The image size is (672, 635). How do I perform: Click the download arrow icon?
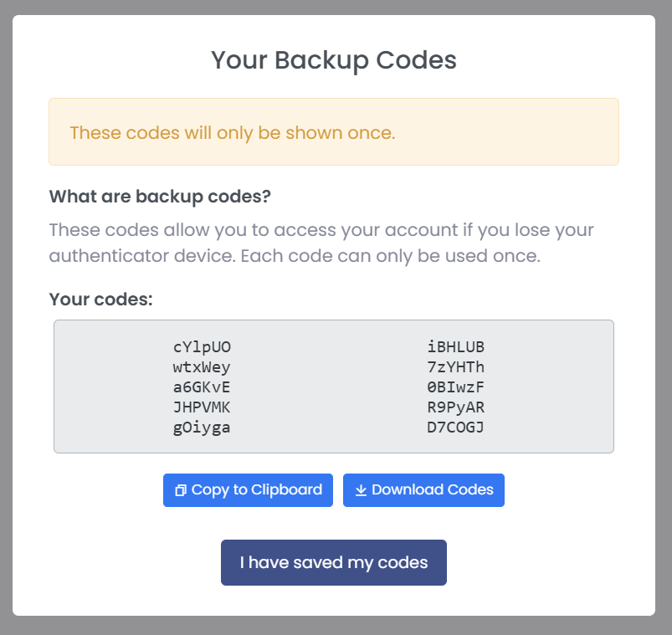click(361, 490)
